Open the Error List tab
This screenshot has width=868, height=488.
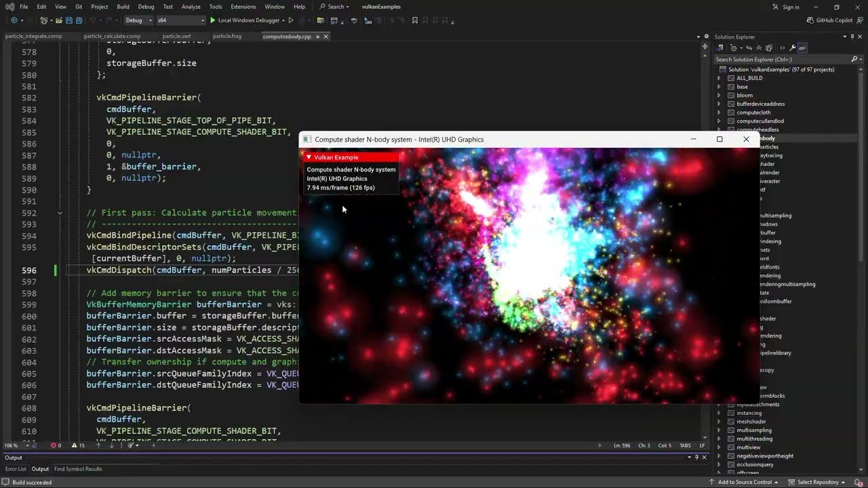pyautogui.click(x=16, y=469)
